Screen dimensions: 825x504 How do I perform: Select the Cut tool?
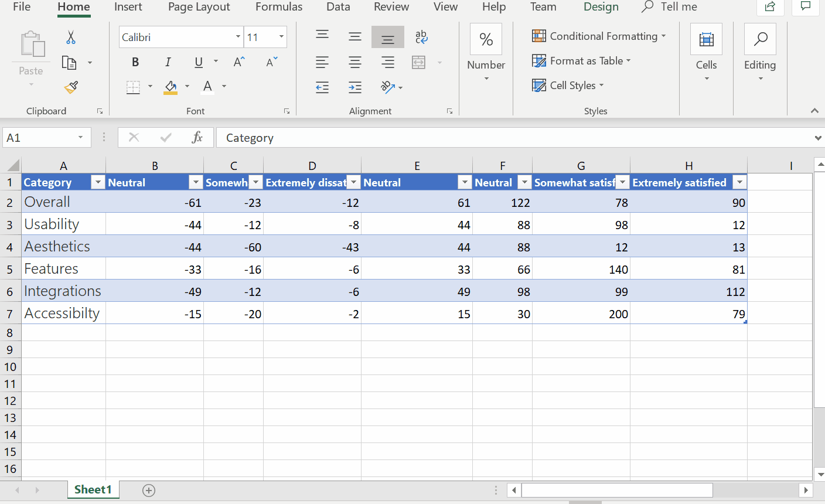point(70,36)
